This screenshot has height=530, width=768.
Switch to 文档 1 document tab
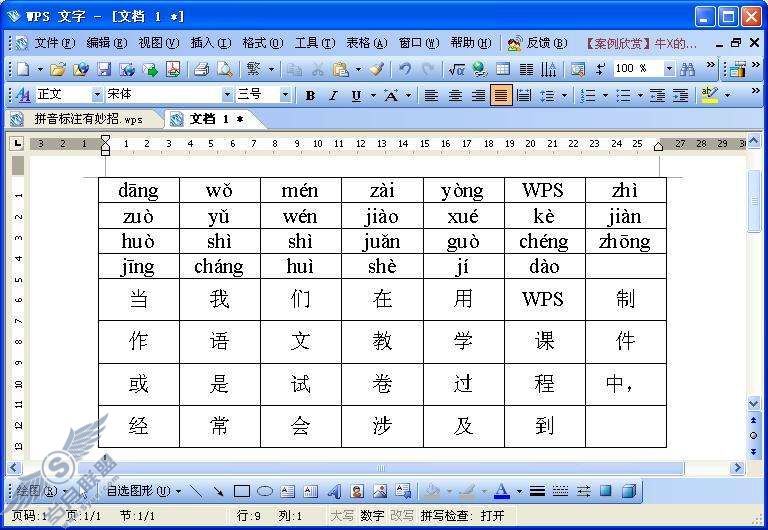216,119
